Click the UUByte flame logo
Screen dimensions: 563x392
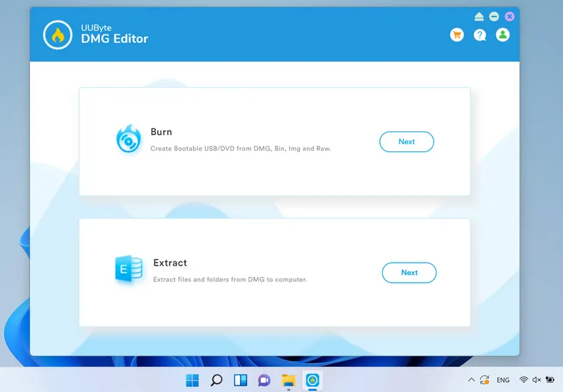[x=57, y=35]
